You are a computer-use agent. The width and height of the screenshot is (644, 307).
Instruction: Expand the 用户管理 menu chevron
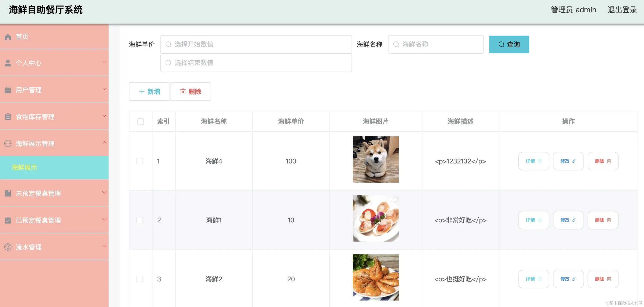104,89
